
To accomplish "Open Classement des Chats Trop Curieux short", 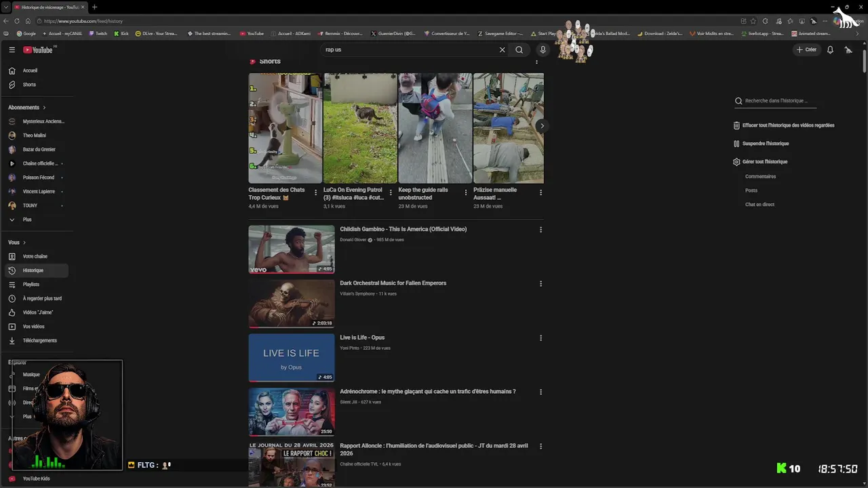I will [285, 128].
